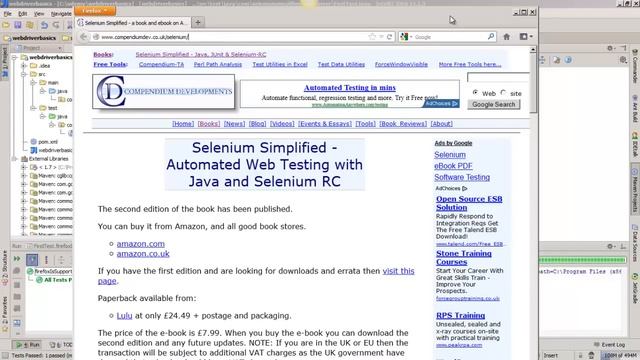
Task: Open the [About] navigation link
Action: tap(442, 124)
